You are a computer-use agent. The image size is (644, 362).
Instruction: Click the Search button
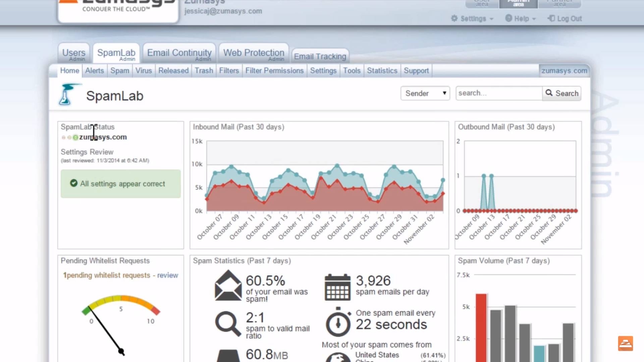562,93
